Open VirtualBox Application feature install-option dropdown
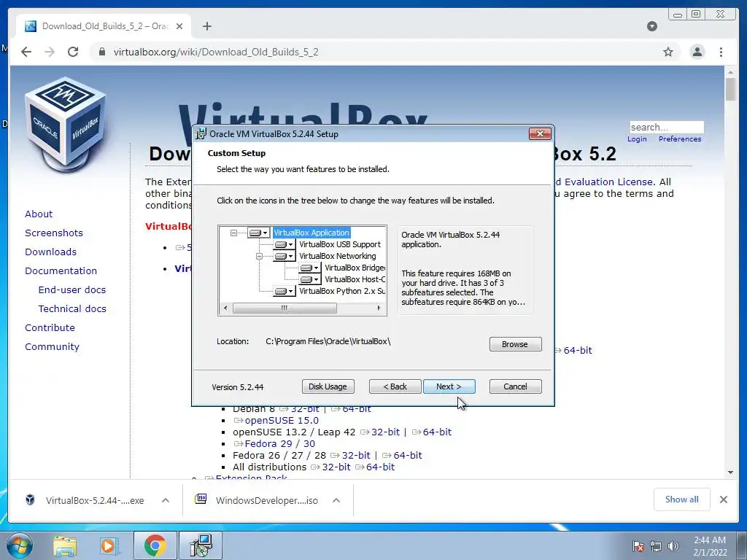747x560 pixels. tap(259, 233)
